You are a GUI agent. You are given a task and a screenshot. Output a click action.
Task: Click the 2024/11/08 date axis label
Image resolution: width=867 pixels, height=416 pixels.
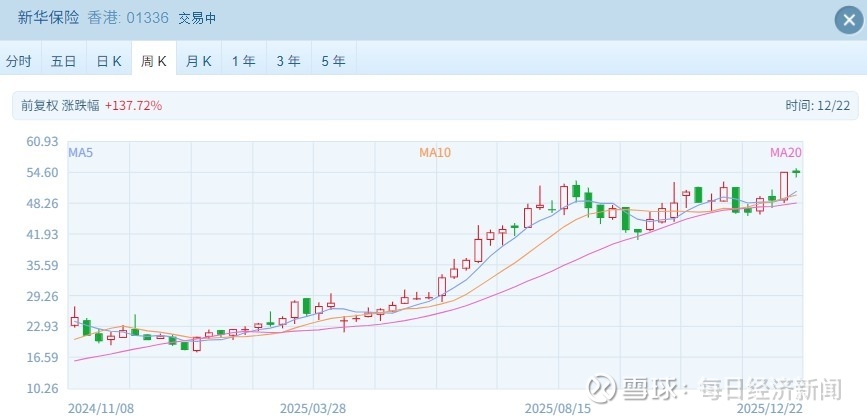point(101,408)
